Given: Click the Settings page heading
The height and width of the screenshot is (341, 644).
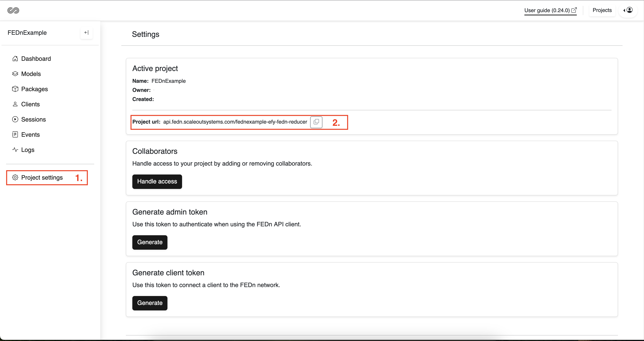Looking at the screenshot, I should 145,34.
